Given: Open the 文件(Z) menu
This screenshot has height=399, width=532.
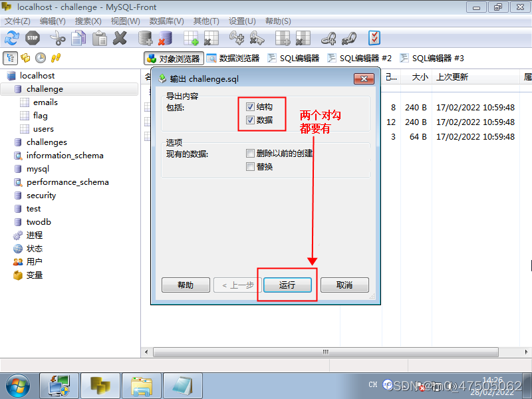Looking at the screenshot, I should coord(17,21).
